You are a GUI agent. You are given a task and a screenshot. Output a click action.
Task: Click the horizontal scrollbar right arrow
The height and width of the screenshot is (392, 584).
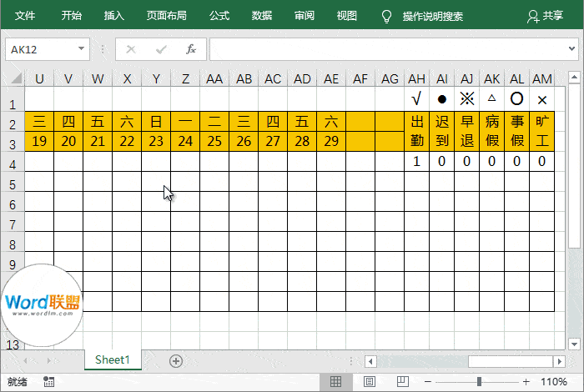(560, 361)
